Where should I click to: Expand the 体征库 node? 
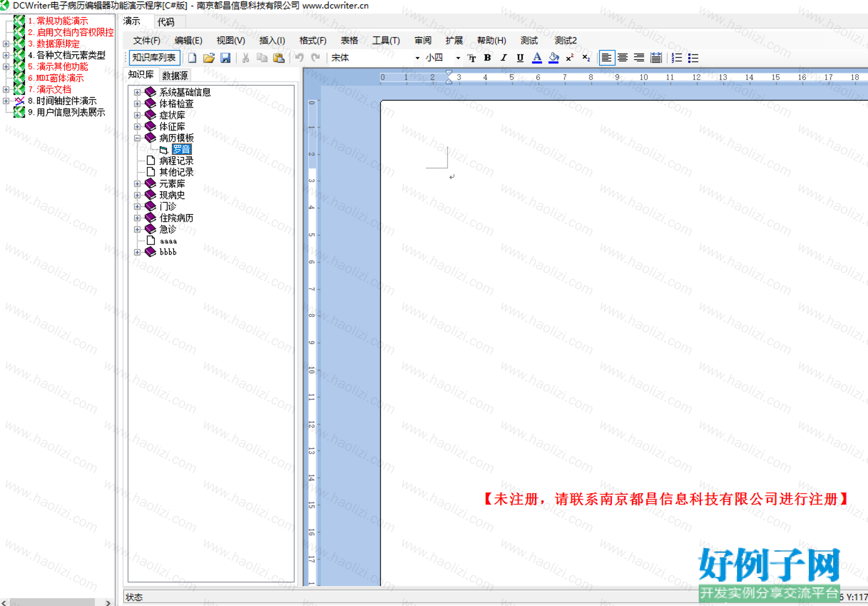137,126
